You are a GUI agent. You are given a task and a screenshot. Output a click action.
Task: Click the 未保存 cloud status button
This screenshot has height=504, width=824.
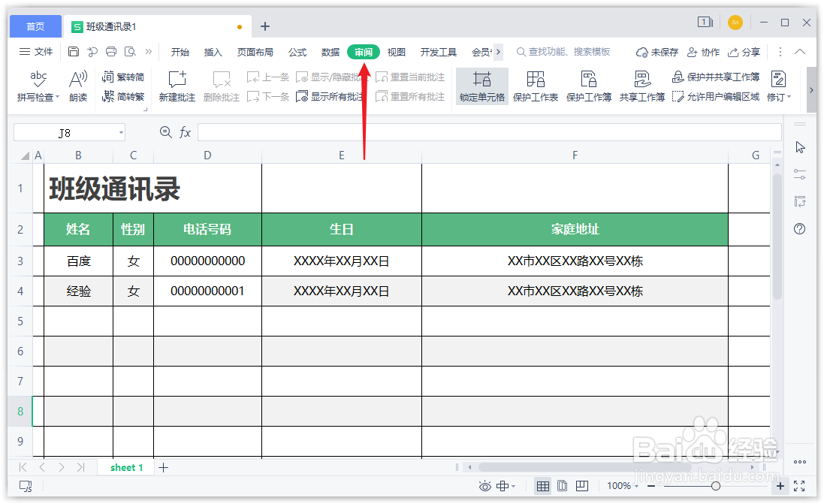657,52
